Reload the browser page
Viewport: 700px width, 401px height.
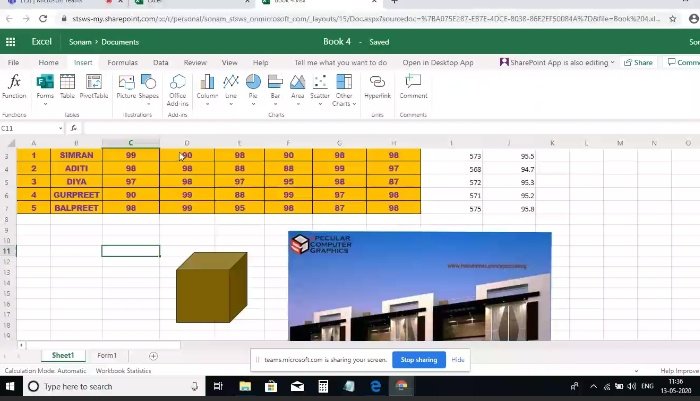[x=43, y=19]
